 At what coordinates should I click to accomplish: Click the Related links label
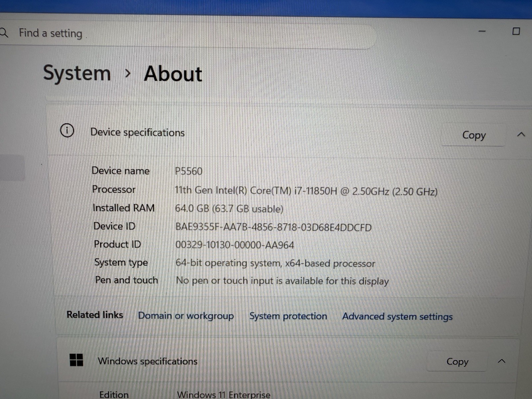pos(95,315)
